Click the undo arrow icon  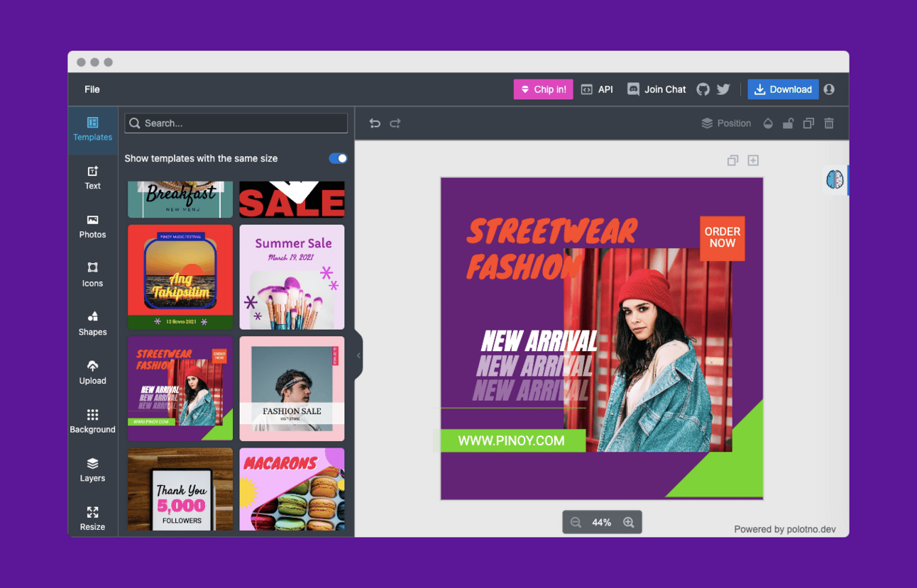click(x=375, y=123)
